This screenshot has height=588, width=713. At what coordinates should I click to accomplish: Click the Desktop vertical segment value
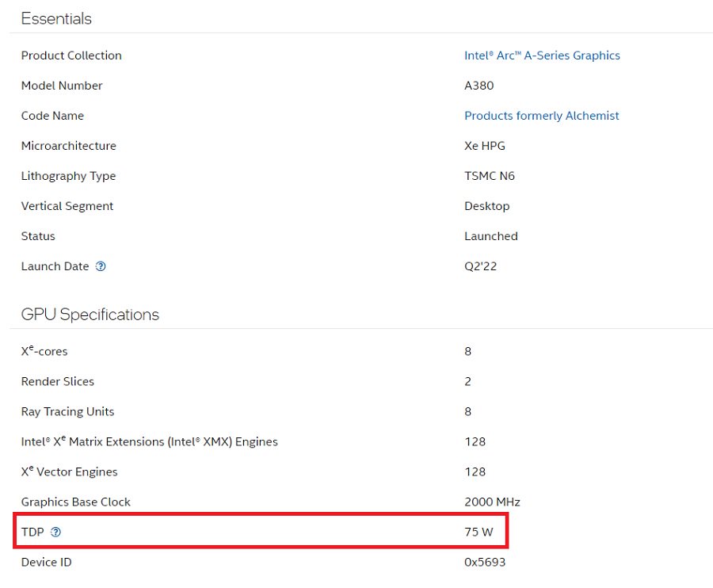pos(486,206)
